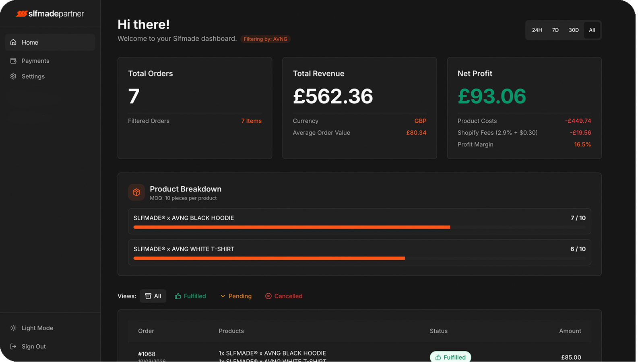Image resolution: width=644 pixels, height=362 pixels.
Task: Filter orders by Fulfilled
Action: click(x=190, y=296)
